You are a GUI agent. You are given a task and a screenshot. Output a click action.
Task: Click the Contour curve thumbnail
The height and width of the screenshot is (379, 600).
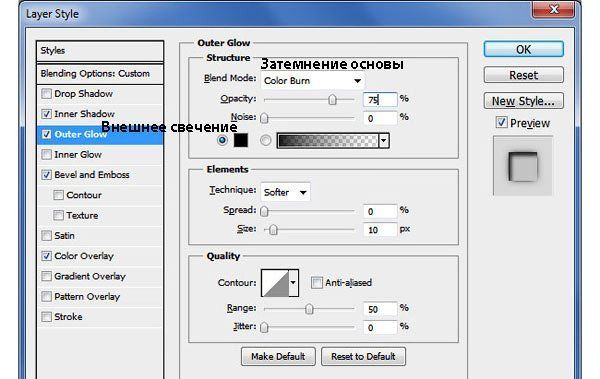point(275,283)
